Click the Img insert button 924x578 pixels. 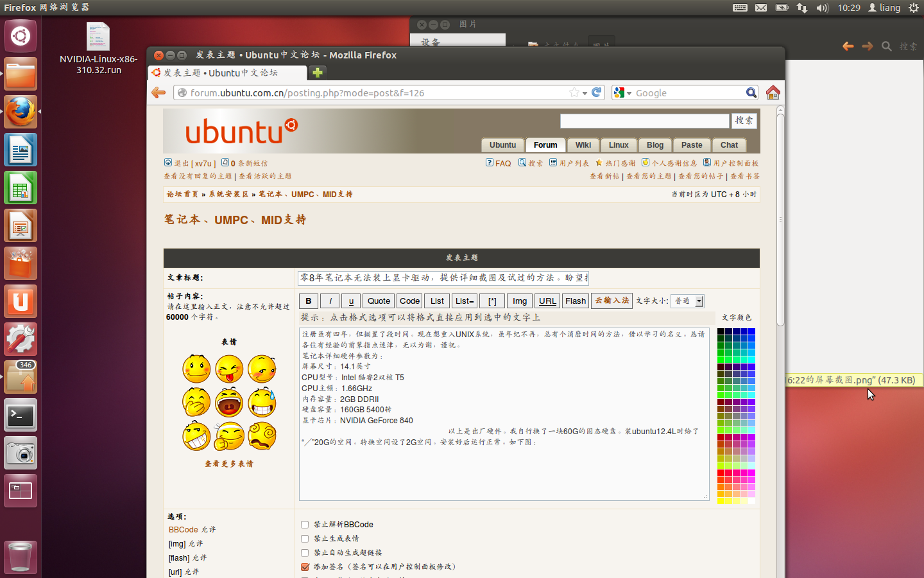click(520, 301)
